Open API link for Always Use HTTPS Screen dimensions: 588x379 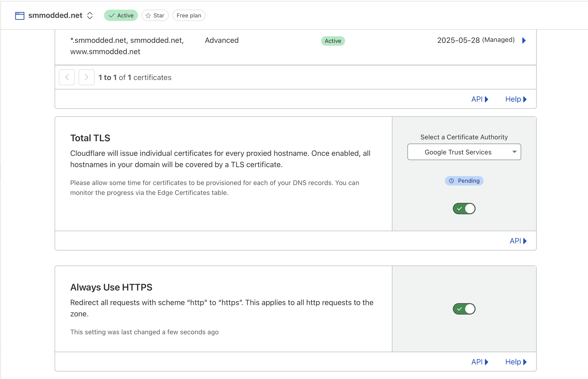pyautogui.click(x=479, y=362)
